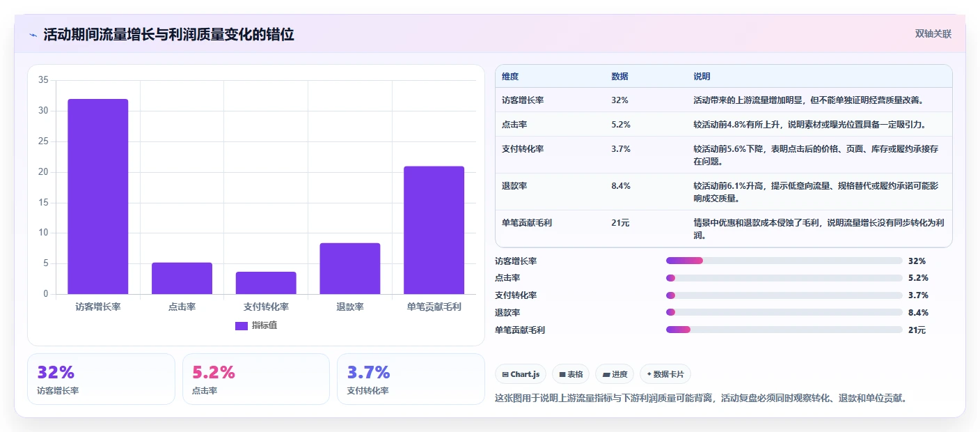Click the chart title 活动期间流量增长与利润质量变化的错位

tap(168, 35)
